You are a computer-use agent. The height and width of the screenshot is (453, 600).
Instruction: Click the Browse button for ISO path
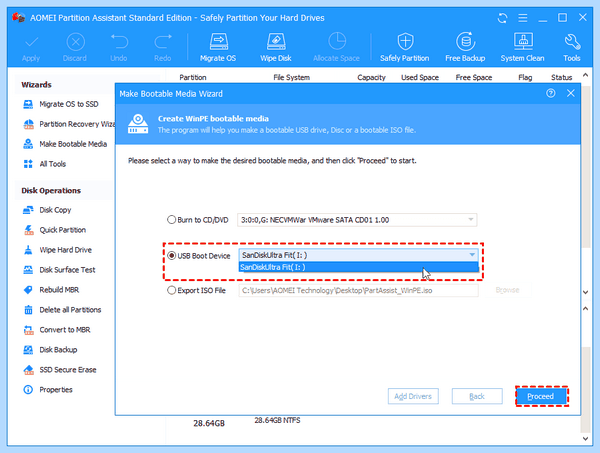[507, 290]
